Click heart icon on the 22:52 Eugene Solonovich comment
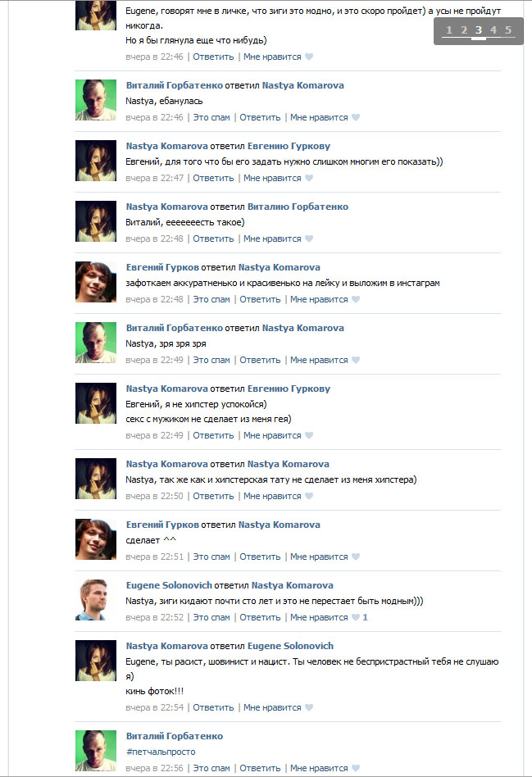532x777 pixels. [x=356, y=617]
